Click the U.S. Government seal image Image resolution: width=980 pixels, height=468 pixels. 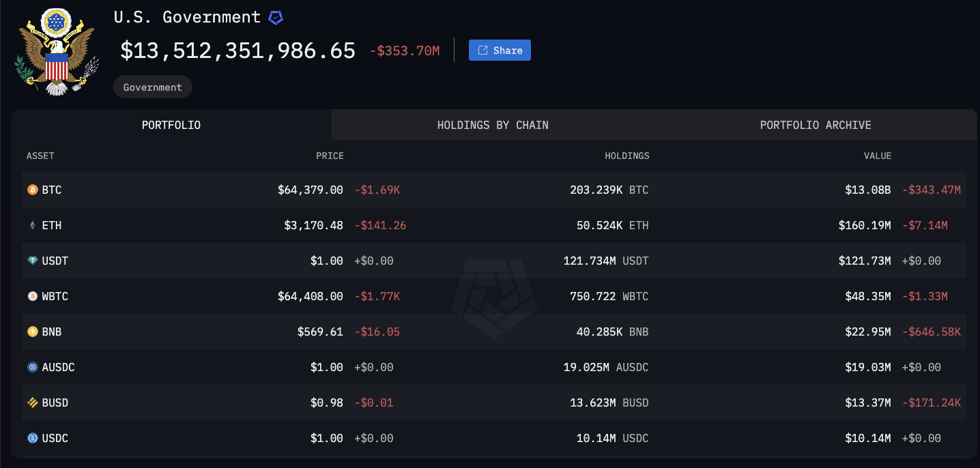57,52
